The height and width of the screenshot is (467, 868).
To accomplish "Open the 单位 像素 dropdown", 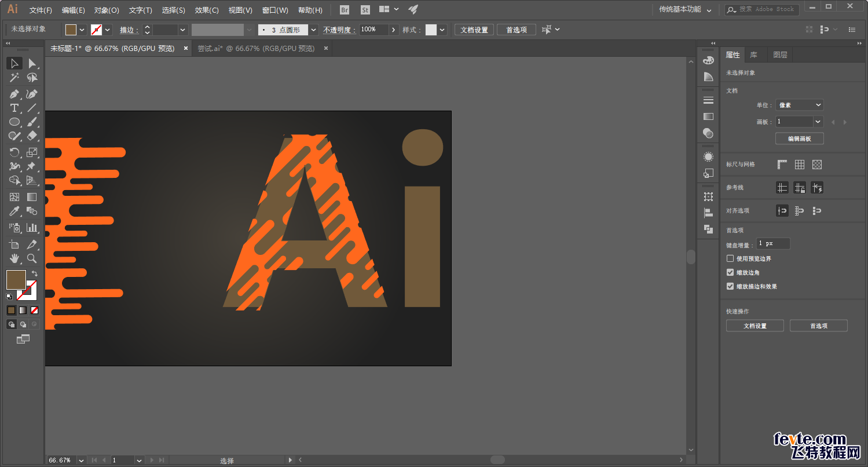I will coord(800,105).
